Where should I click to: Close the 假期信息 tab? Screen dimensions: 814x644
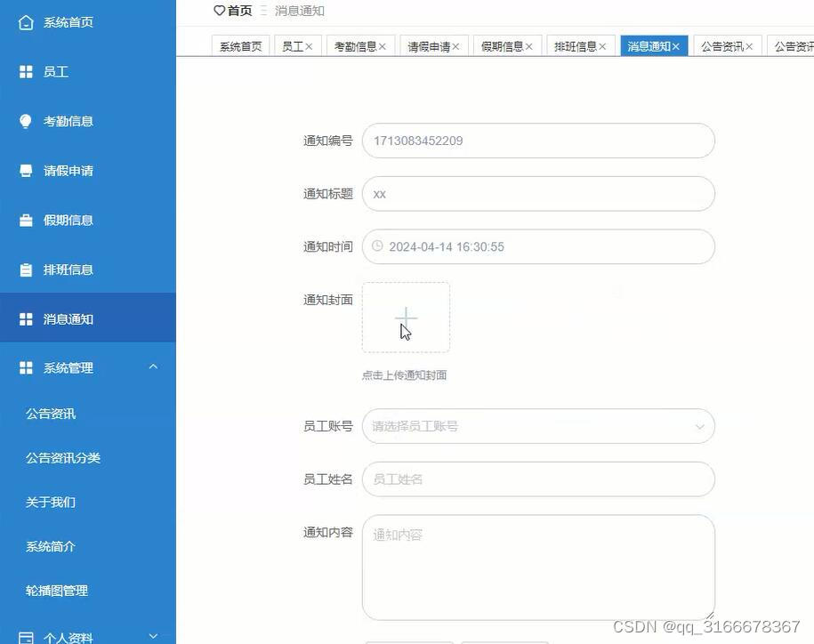tap(528, 47)
